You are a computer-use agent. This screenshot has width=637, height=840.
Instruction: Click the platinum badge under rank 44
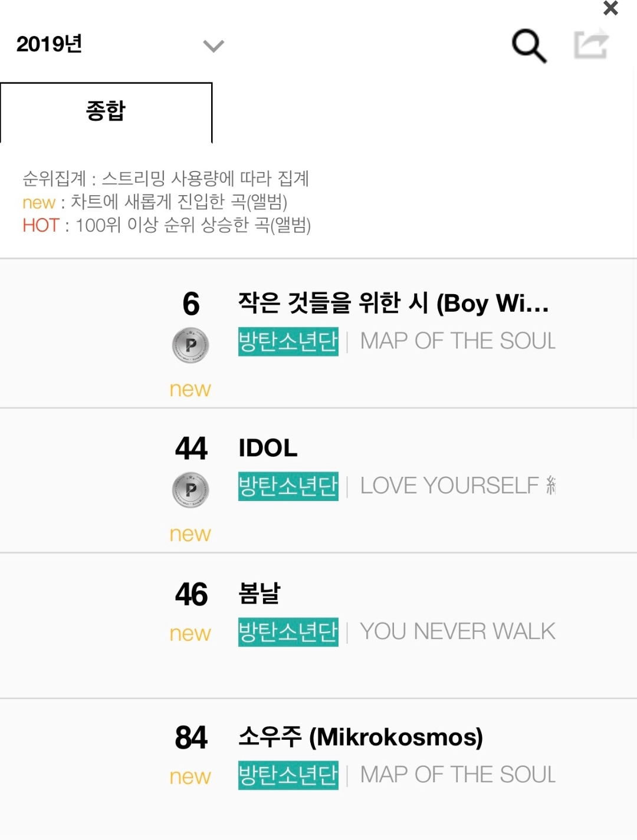click(191, 490)
